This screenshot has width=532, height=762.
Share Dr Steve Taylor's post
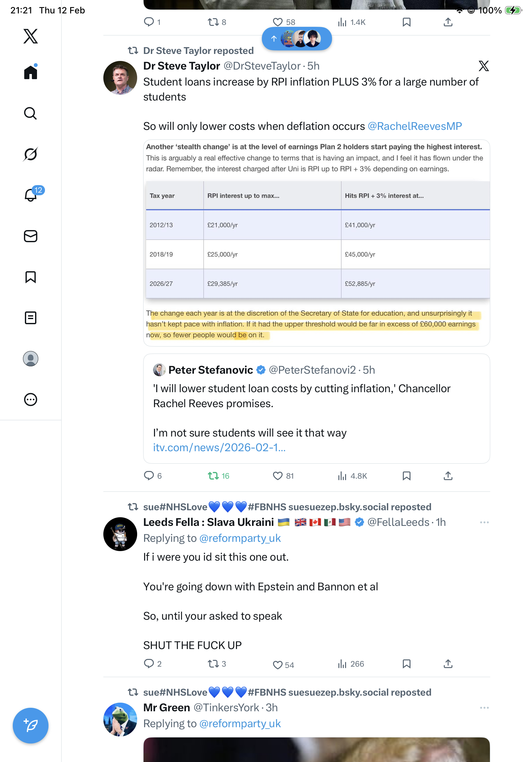click(x=448, y=476)
